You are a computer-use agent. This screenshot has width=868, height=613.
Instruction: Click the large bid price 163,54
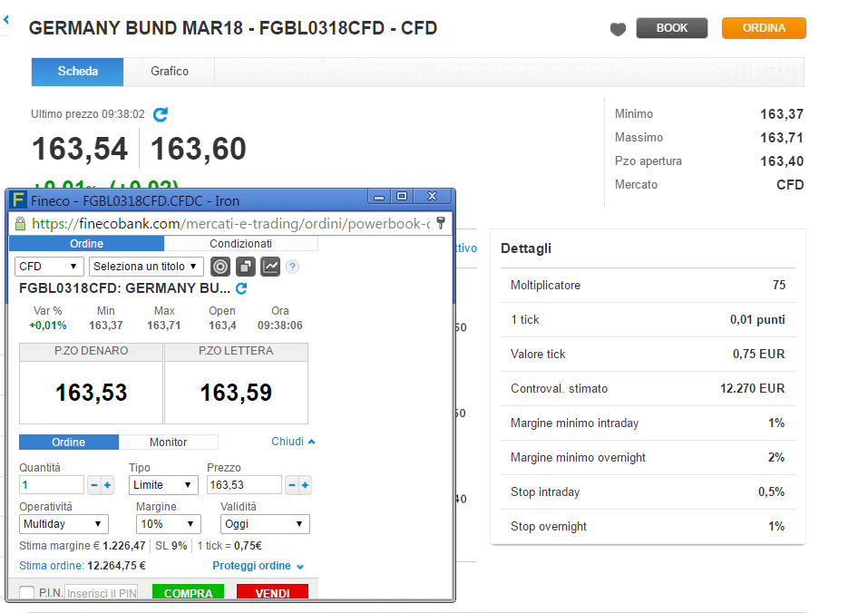point(80,149)
